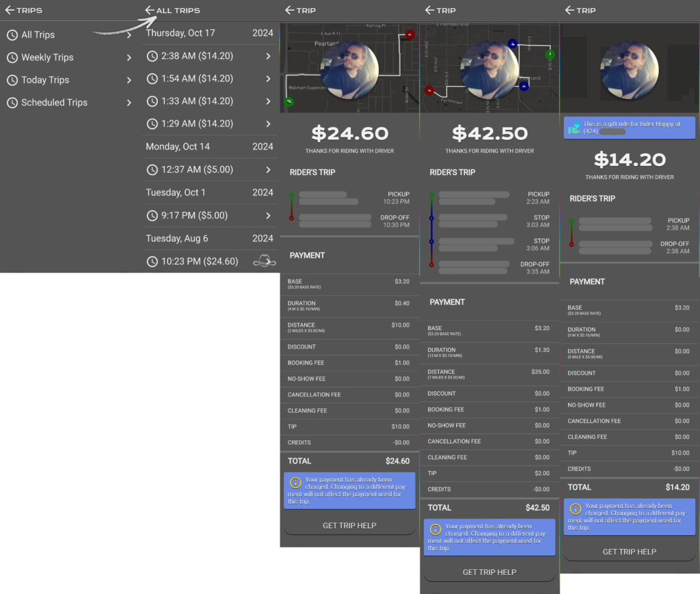Expand the All Trips chevron
The height and width of the screenshot is (594, 700).
pos(129,35)
